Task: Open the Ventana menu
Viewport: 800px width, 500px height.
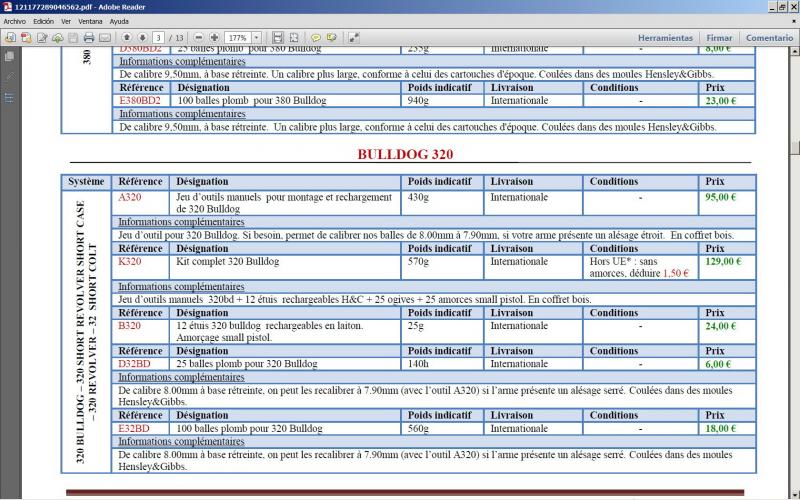Action: 90,21
